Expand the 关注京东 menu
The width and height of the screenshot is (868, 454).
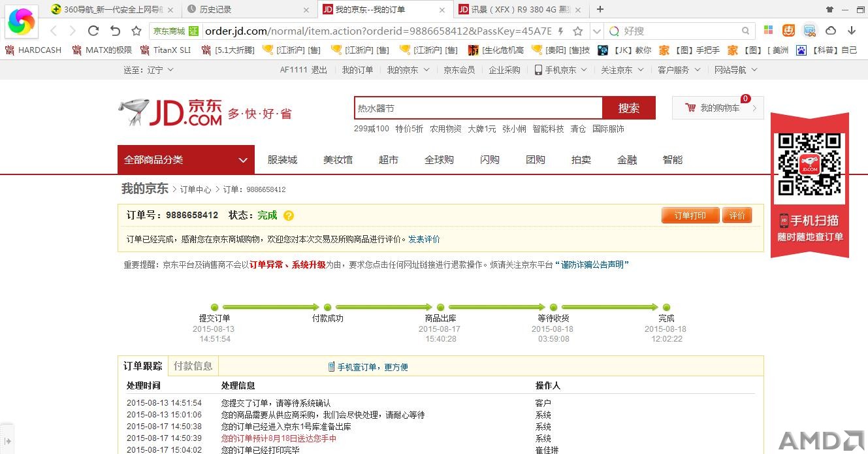click(x=622, y=70)
